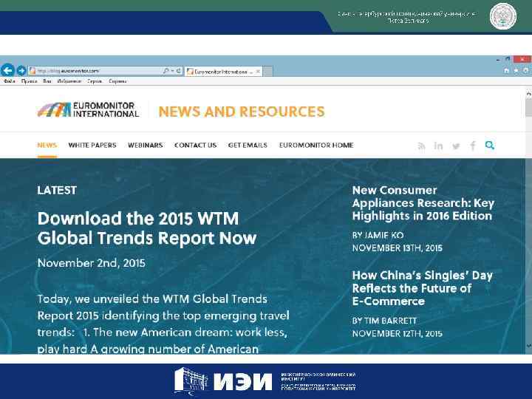The width and height of the screenshot is (532, 399).
Task: Click the page scrollbar up arrow
Action: tap(528, 92)
